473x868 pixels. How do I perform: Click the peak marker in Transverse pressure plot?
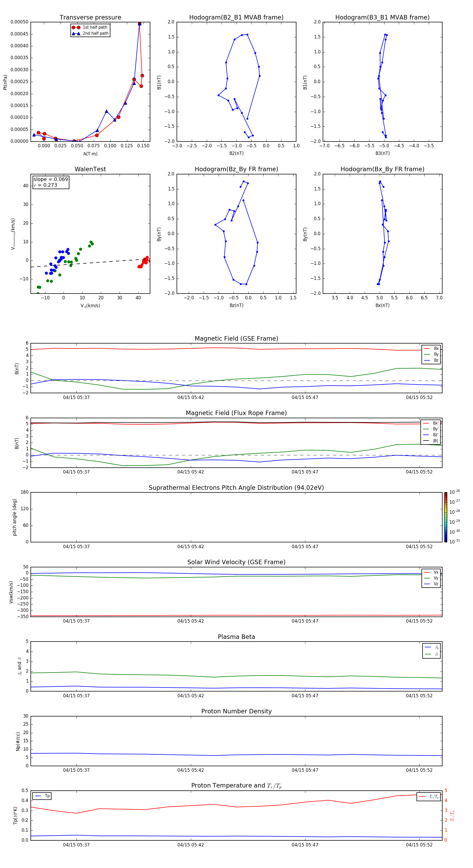[139, 24]
